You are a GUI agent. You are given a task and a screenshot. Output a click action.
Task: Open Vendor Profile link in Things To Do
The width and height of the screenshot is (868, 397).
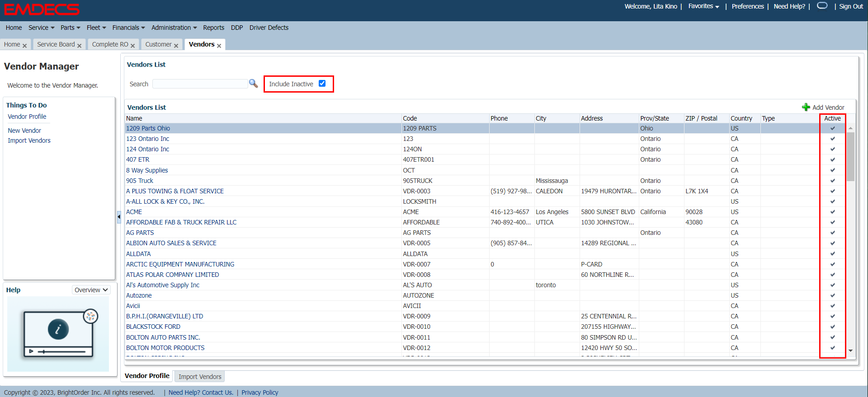(27, 117)
